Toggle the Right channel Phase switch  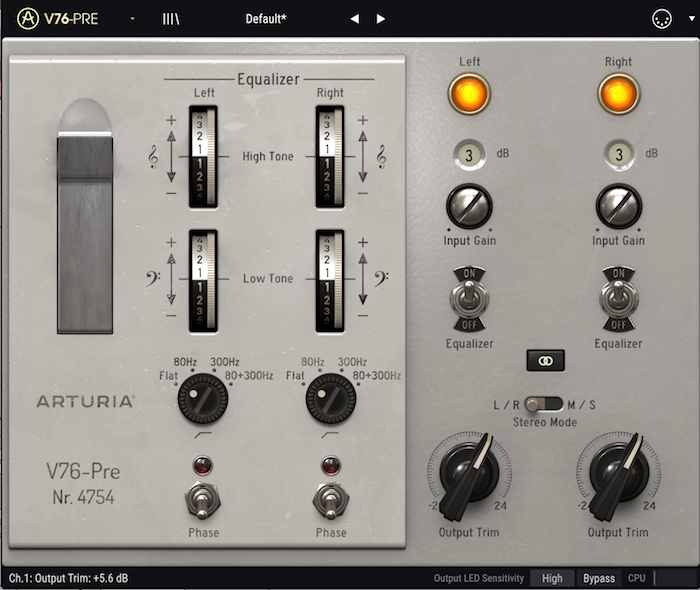point(330,500)
